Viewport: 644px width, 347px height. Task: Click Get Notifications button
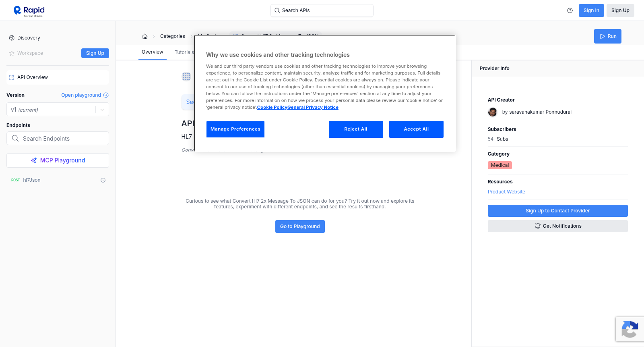click(558, 226)
